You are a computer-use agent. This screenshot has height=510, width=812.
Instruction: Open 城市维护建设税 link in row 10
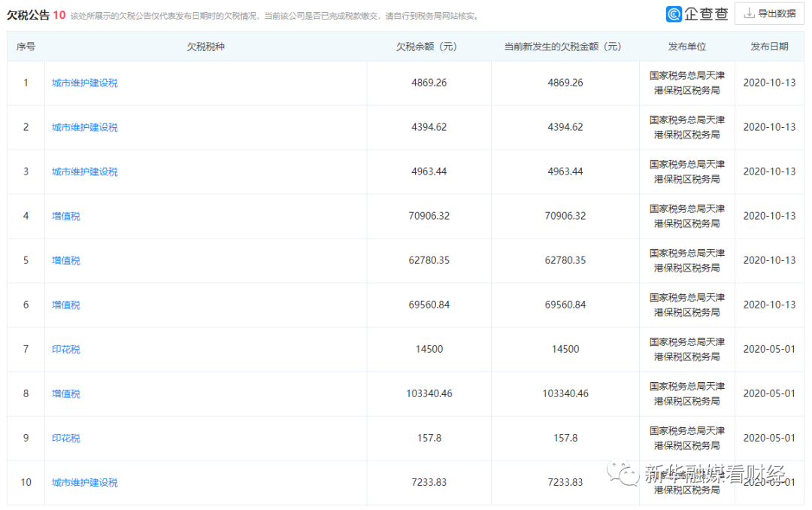click(x=84, y=482)
